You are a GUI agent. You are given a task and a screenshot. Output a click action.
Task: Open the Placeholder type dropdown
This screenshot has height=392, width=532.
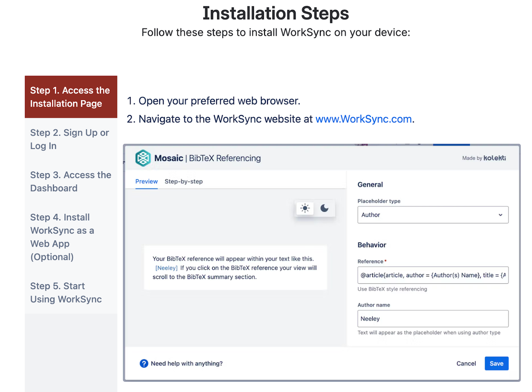pos(433,215)
